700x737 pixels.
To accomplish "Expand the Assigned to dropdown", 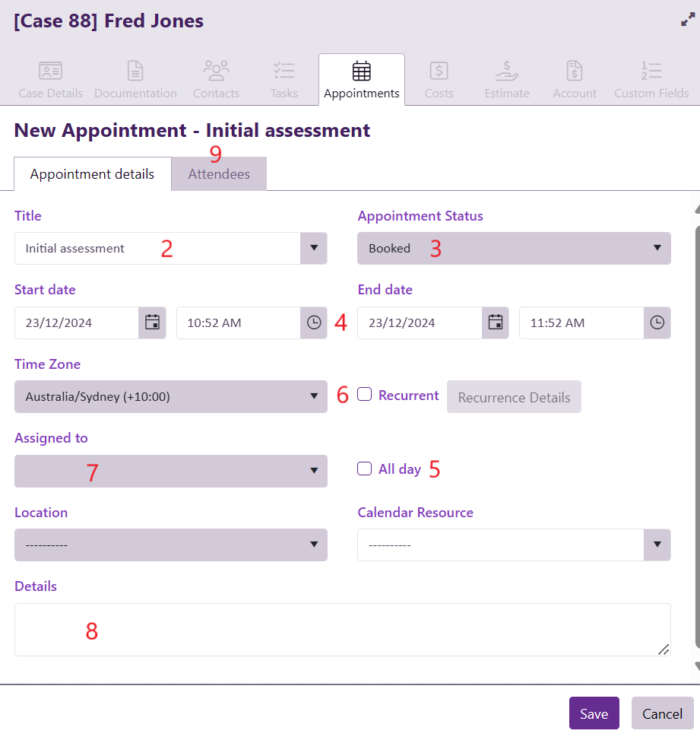I will point(170,471).
